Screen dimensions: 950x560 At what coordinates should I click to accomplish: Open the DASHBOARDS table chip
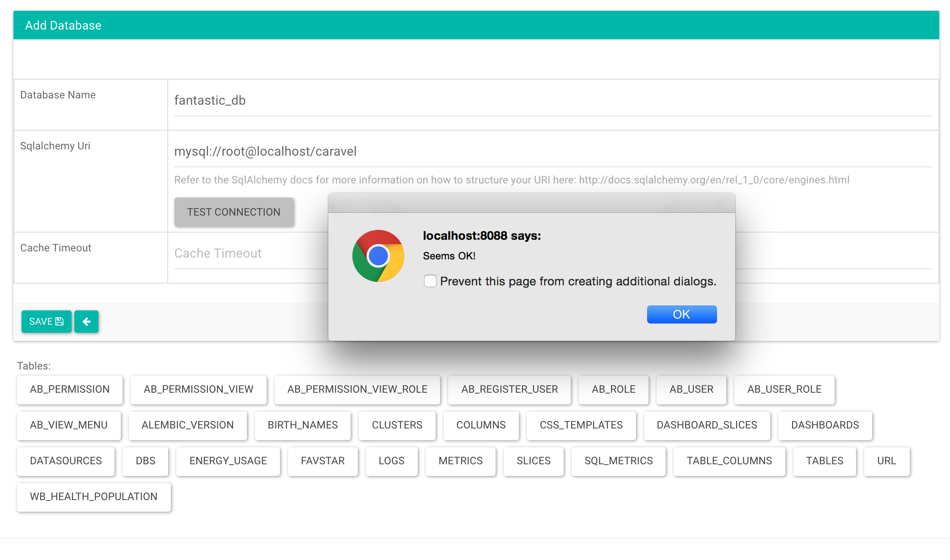[x=825, y=425]
